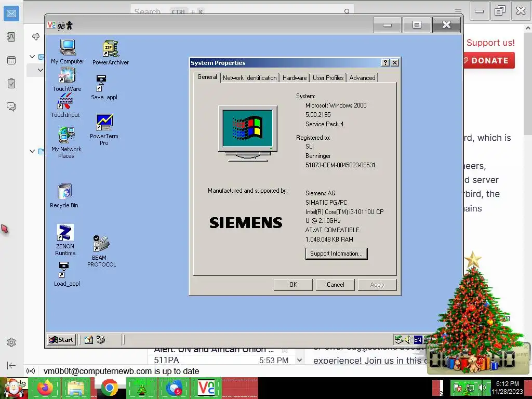The width and height of the screenshot is (532, 399).
Task: Open My Computer desktop icon
Action: 67,51
